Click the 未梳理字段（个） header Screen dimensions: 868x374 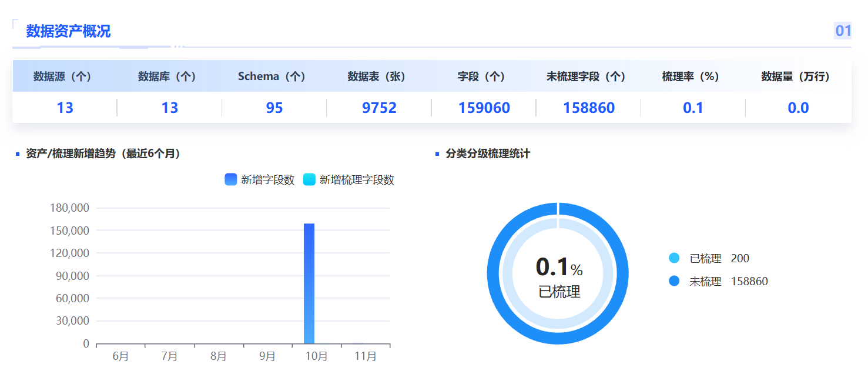(587, 76)
